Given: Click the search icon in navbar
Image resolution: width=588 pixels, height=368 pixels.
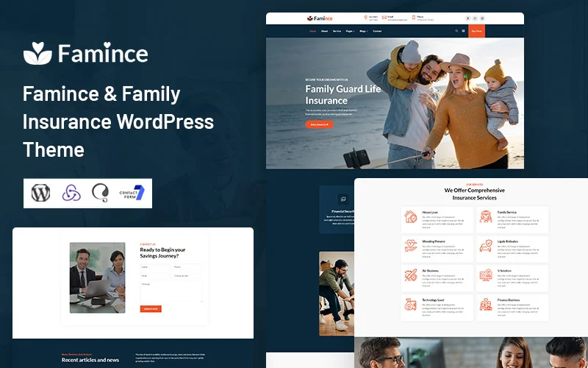Looking at the screenshot, I should (x=456, y=31).
